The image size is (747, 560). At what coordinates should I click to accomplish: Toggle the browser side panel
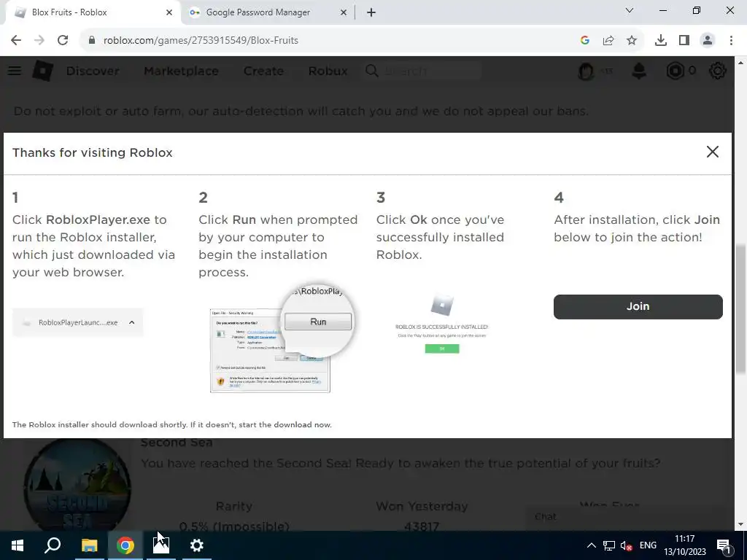point(684,41)
